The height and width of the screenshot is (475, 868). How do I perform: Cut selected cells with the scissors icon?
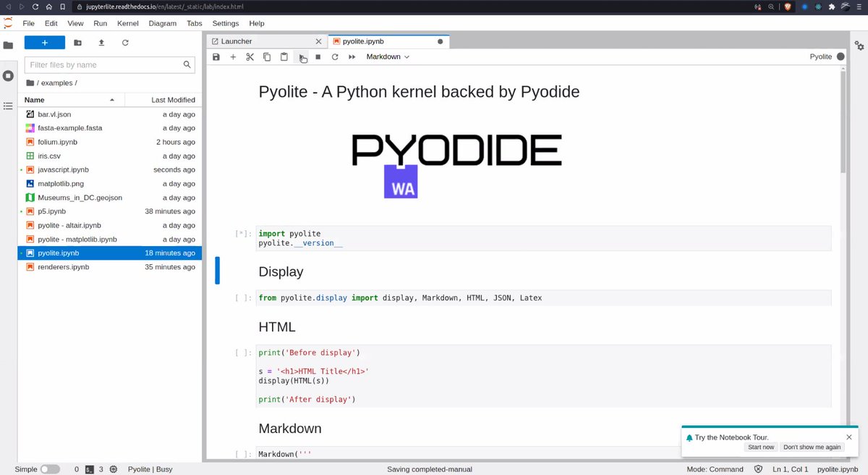(250, 56)
